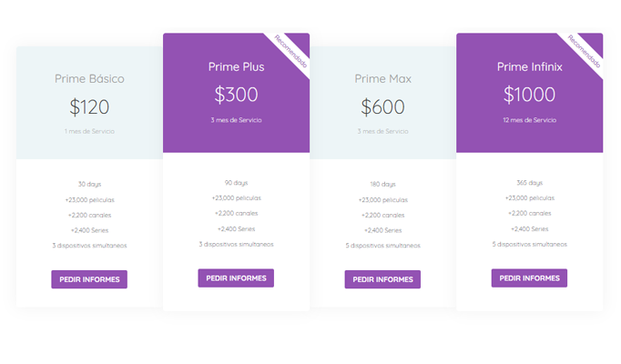Screen dimensions: 621x364
Task: Select the "30 days" feature line
Action: (x=89, y=184)
